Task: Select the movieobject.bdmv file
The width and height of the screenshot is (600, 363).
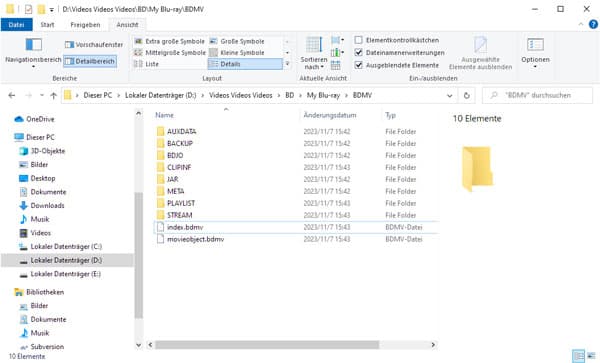Action: click(196, 239)
